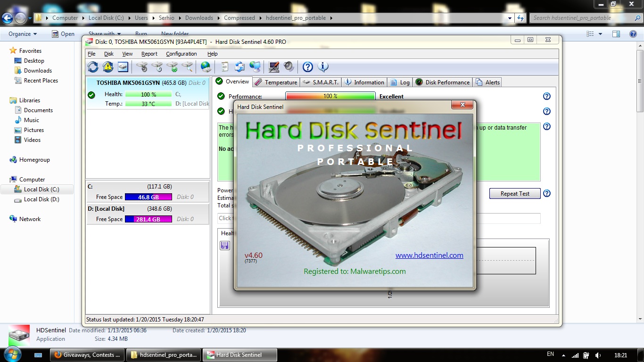Click the globe and monitor toolbar icon
Screen dimensions: 644x362
[255, 67]
